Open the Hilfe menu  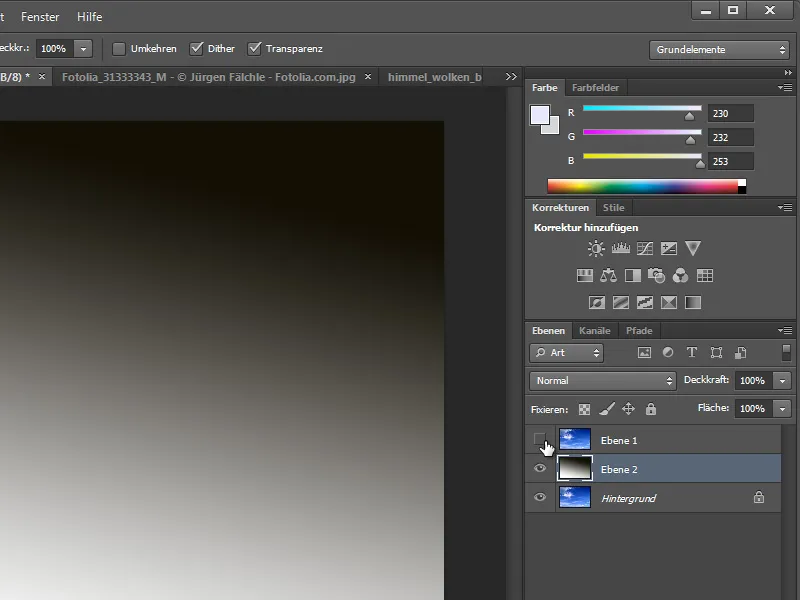pos(89,17)
